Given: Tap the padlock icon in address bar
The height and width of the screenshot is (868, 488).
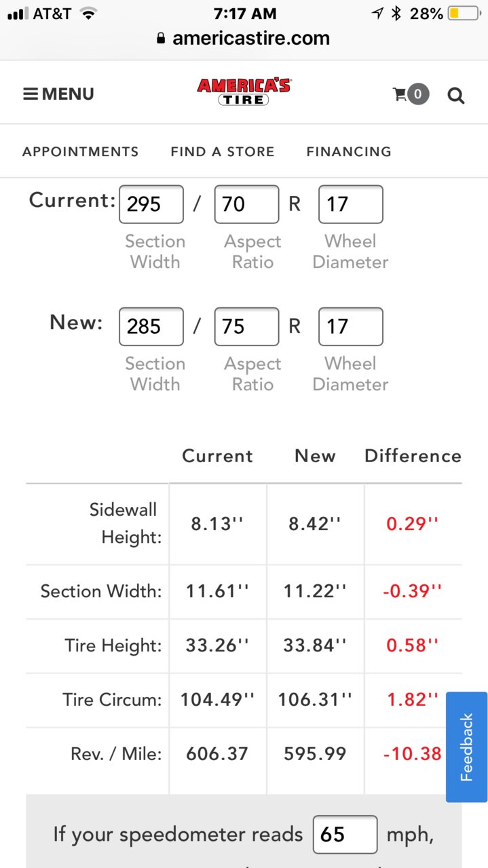Looking at the screenshot, I should pos(161,39).
